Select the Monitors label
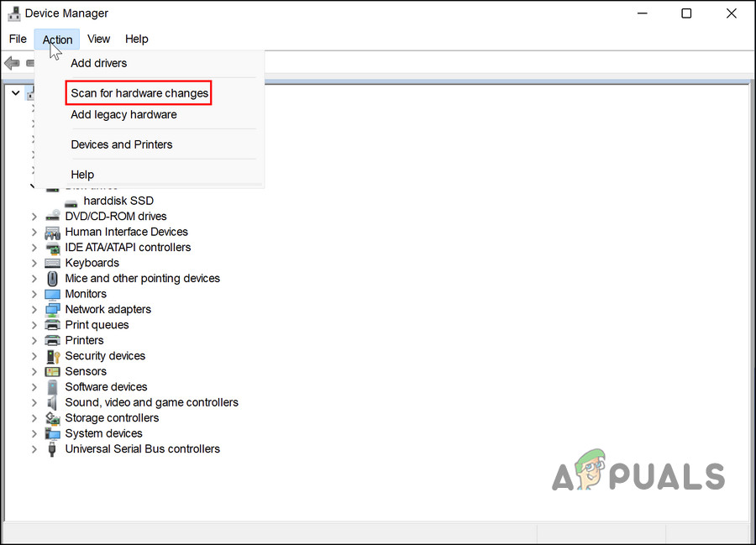This screenshot has width=756, height=545. tap(86, 294)
